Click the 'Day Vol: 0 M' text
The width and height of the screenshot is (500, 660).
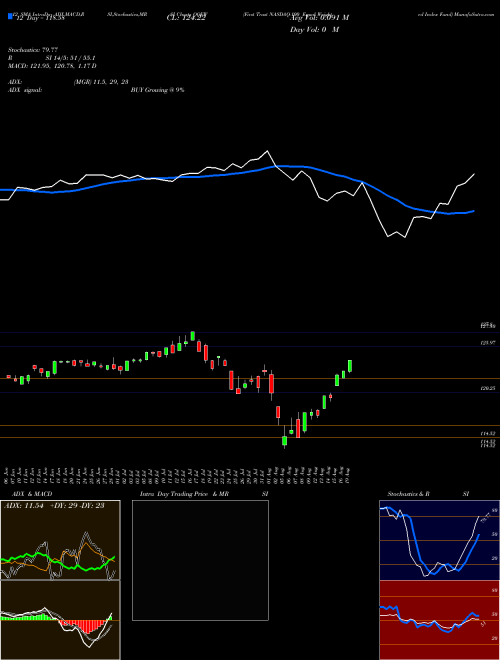click(314, 30)
